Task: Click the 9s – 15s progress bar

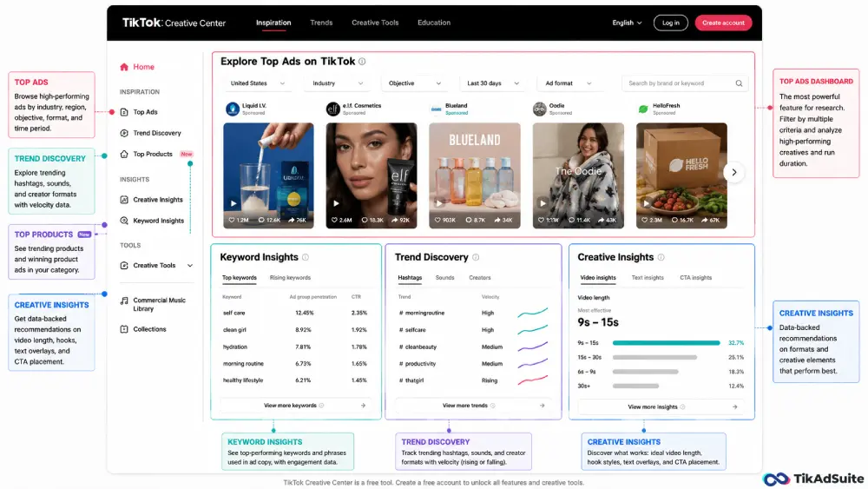Action: [666, 343]
